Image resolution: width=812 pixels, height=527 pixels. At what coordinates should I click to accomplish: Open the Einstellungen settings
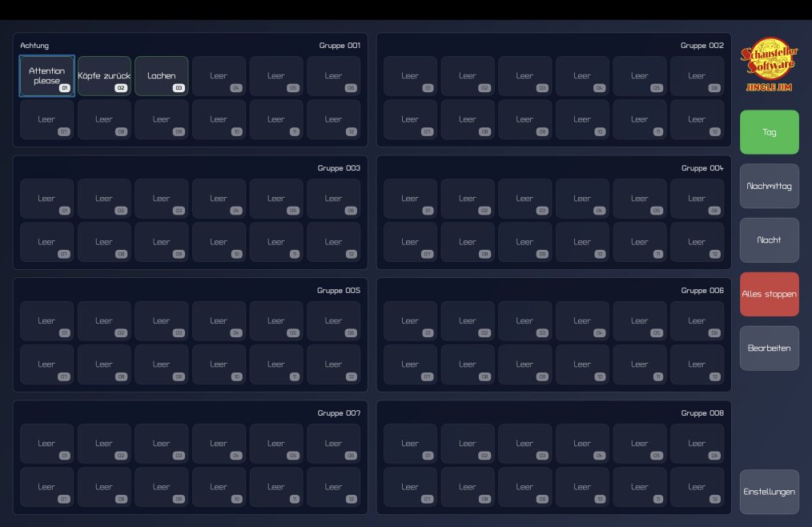click(769, 492)
